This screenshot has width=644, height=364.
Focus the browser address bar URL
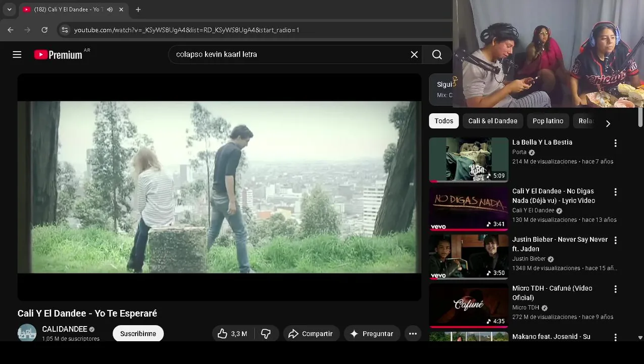[x=186, y=30]
